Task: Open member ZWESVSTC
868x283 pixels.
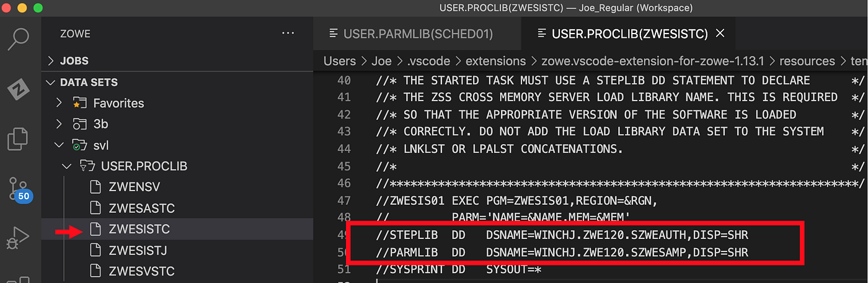Action: [x=141, y=271]
